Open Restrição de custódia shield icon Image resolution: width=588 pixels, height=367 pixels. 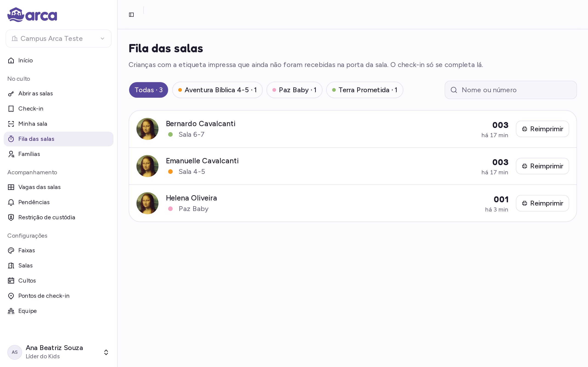point(11,217)
